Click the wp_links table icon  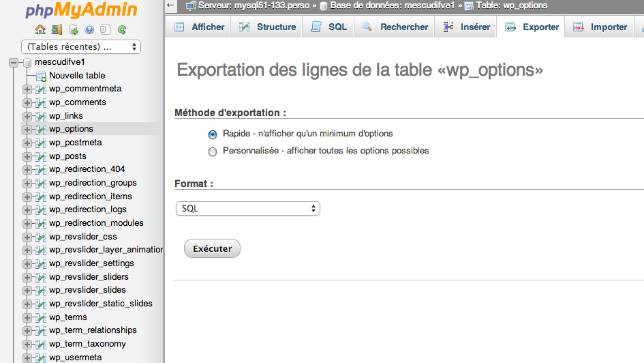click(x=41, y=117)
